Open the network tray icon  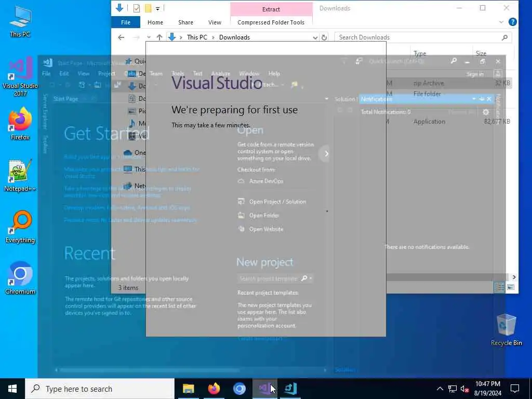pos(453,389)
